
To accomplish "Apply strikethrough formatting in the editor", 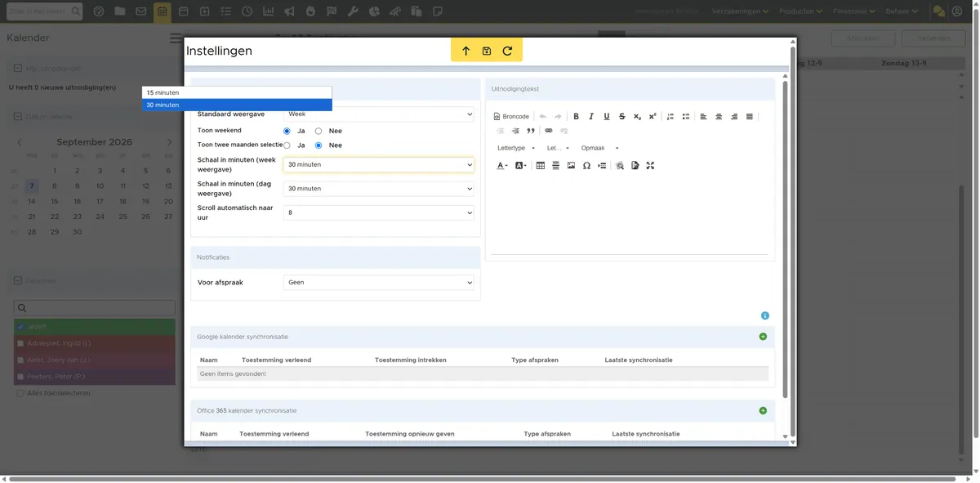I will (622, 117).
